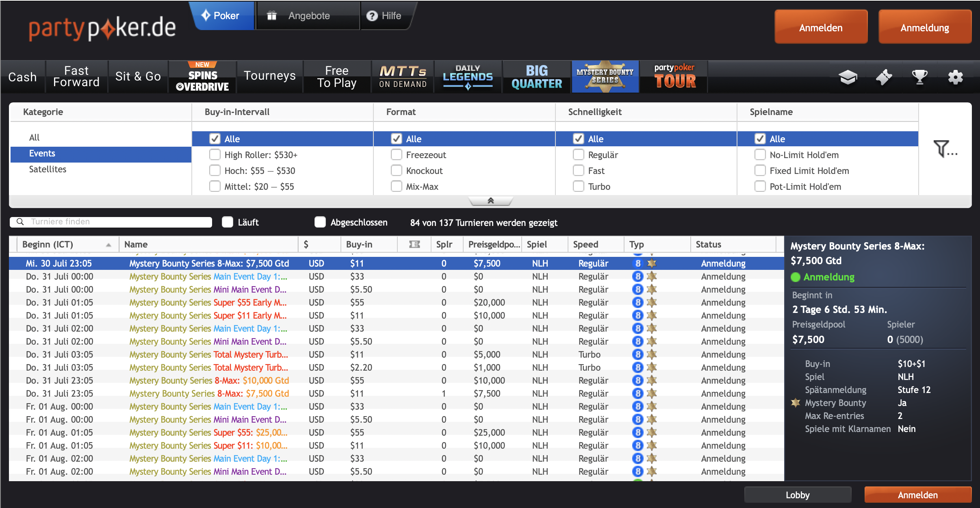This screenshot has height=508, width=980.
Task: Click the Lobby button
Action: tap(797, 495)
